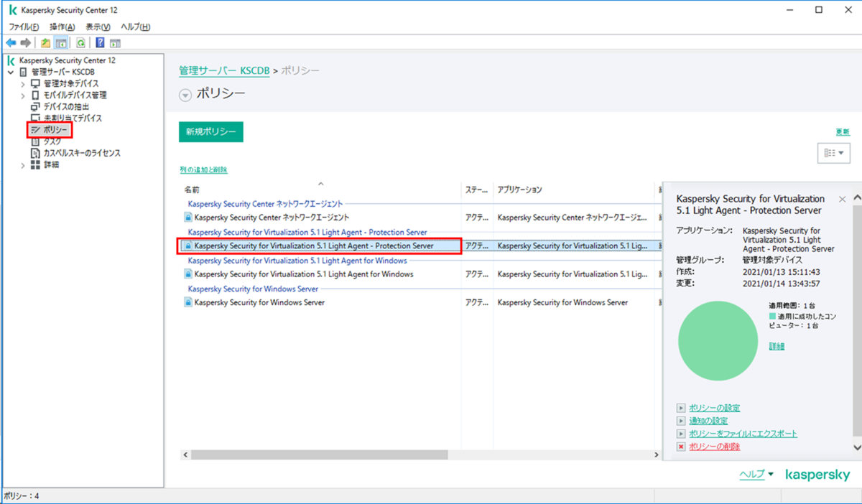
Task: Select the 管理サーバー KSCDB tree node
Action: pyautogui.click(x=63, y=73)
